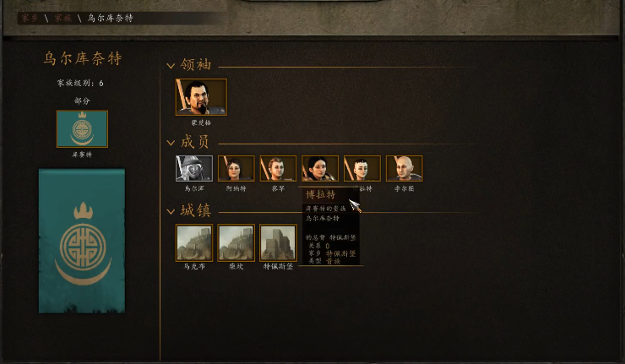The height and width of the screenshot is (364, 625).
Task: Collapse the 成员 section chevron
Action: [x=171, y=143]
